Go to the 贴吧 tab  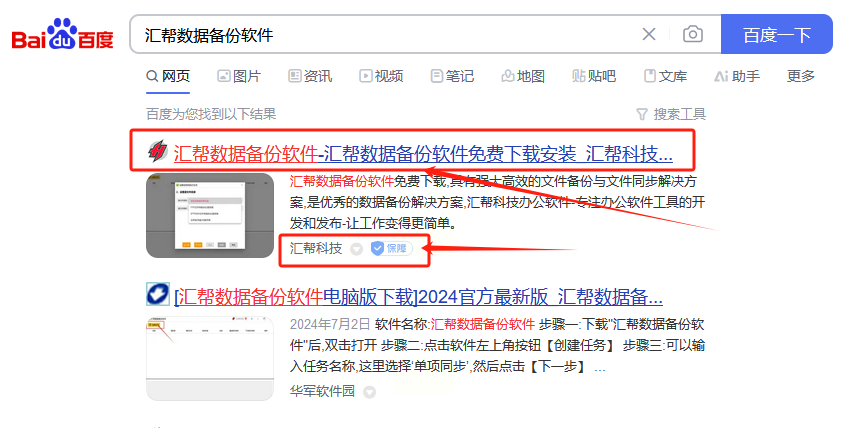(594, 76)
